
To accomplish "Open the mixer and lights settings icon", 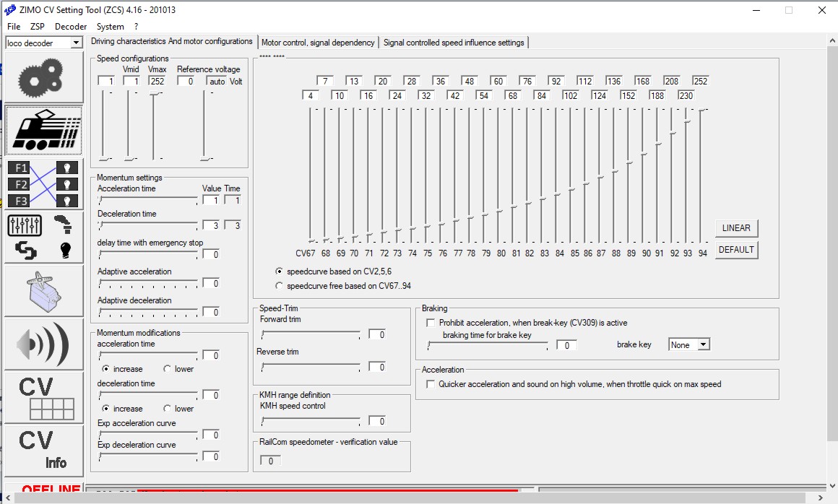I will click(x=43, y=237).
